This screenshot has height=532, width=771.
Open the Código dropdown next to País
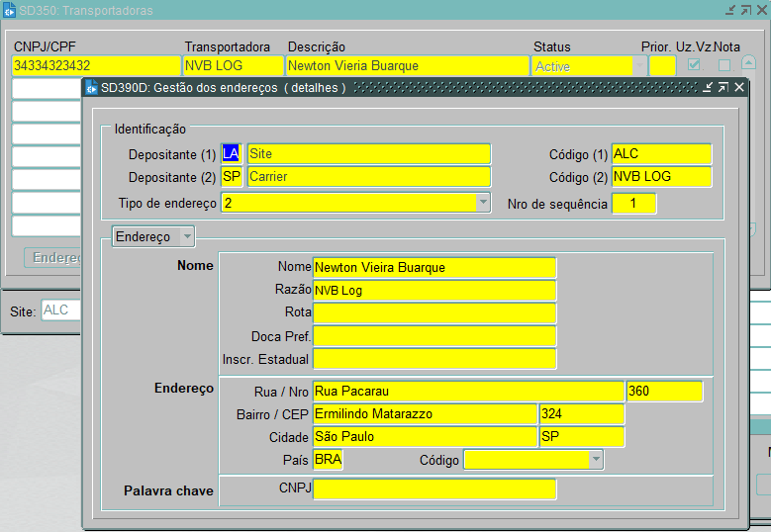click(x=595, y=460)
